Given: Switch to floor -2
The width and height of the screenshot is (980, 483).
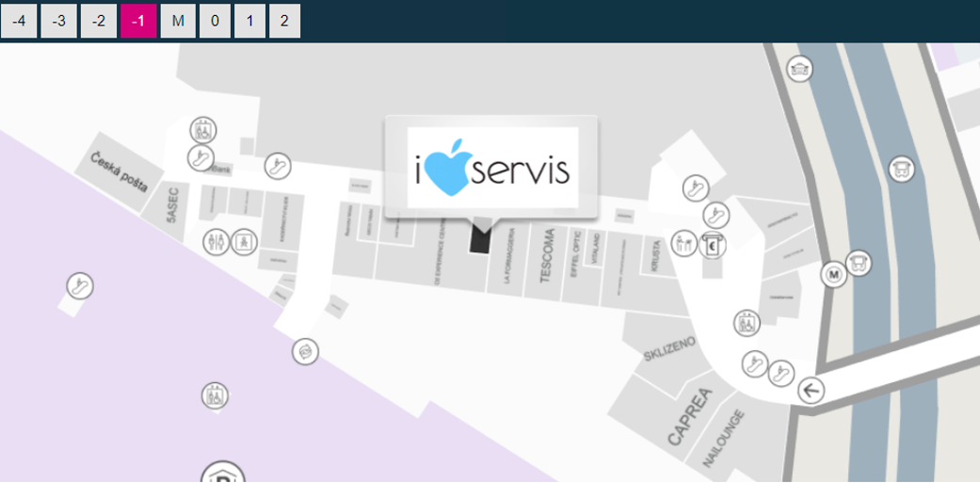Looking at the screenshot, I should [99, 22].
